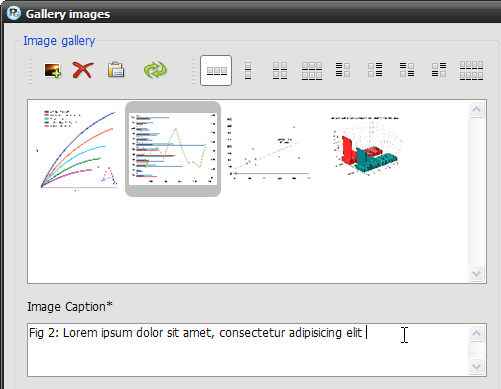
Task: Choose the two-by-two grid layout
Action: click(x=280, y=70)
